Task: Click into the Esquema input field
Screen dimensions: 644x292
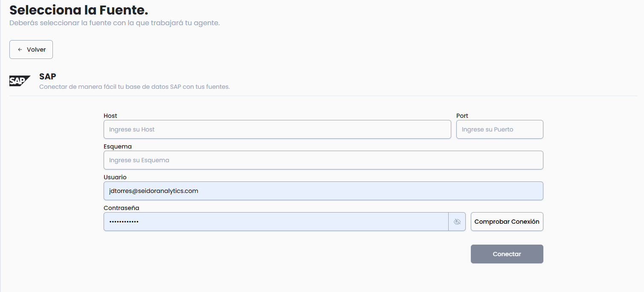Action: tap(323, 160)
